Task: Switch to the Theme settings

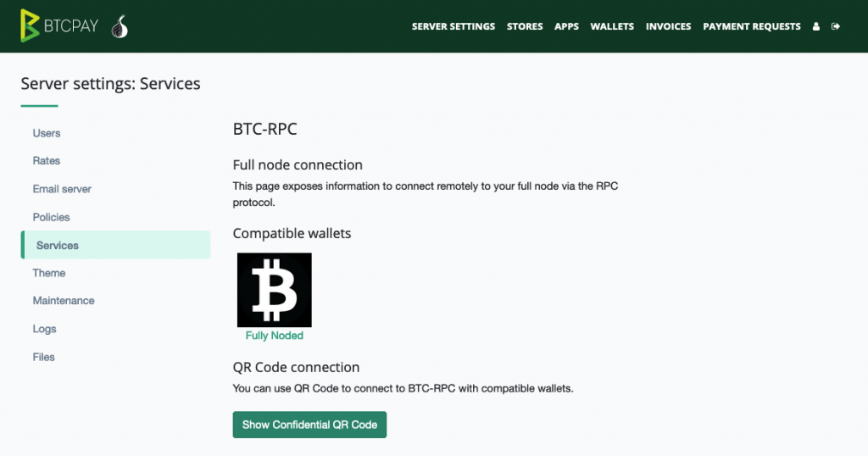Action: 48,274
